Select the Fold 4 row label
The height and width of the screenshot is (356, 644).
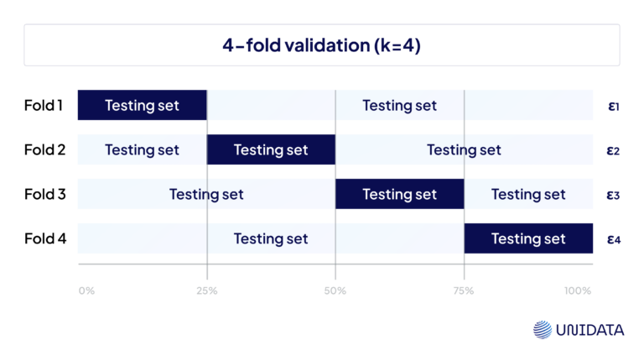point(45,238)
